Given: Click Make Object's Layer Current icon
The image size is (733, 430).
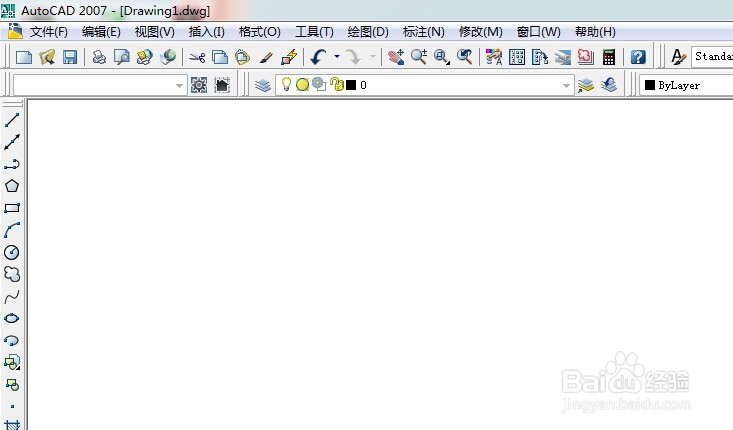Looking at the screenshot, I should click(x=585, y=85).
